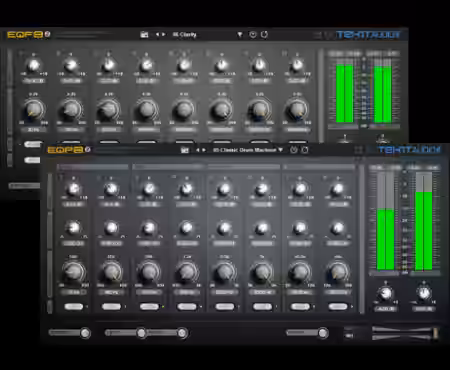Open the Classic Drum Machine preset dropdown
Viewport: 450px width, 370px height.
click(280, 150)
